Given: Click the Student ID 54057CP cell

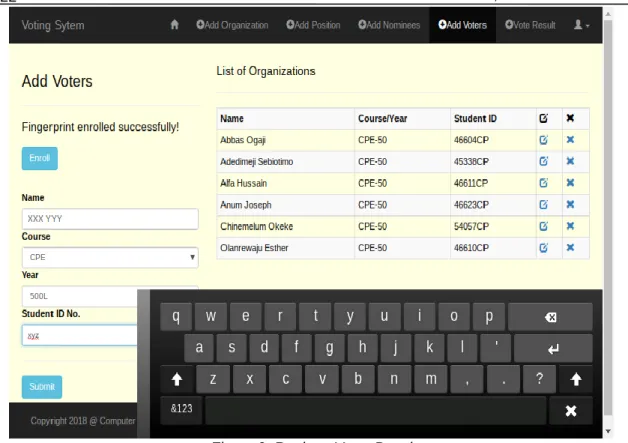Looking at the screenshot, I should [x=493, y=226].
